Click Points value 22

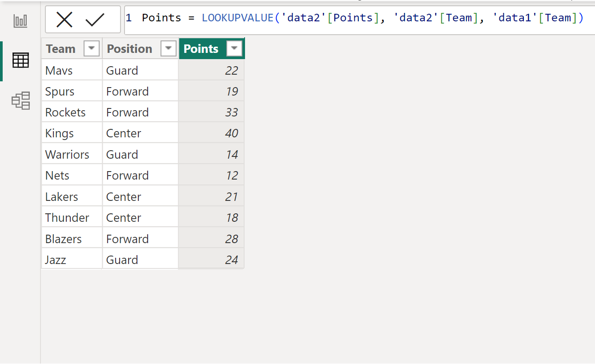[212, 70]
